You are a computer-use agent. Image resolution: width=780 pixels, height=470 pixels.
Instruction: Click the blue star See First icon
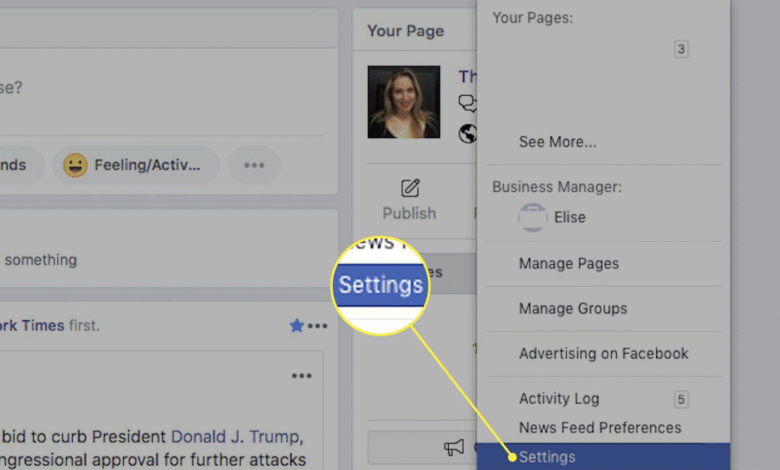296,326
